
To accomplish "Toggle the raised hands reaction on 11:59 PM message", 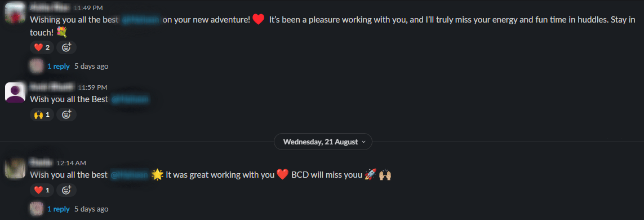I will [x=42, y=115].
